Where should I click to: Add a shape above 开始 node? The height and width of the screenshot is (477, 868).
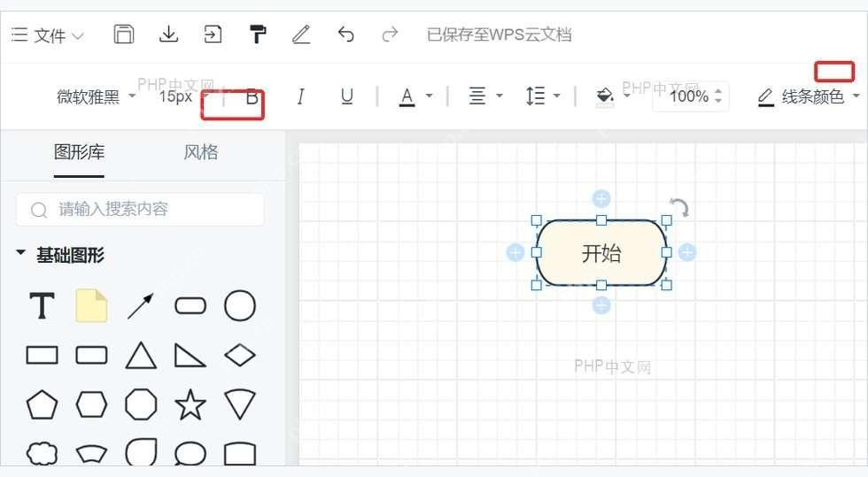click(601, 198)
